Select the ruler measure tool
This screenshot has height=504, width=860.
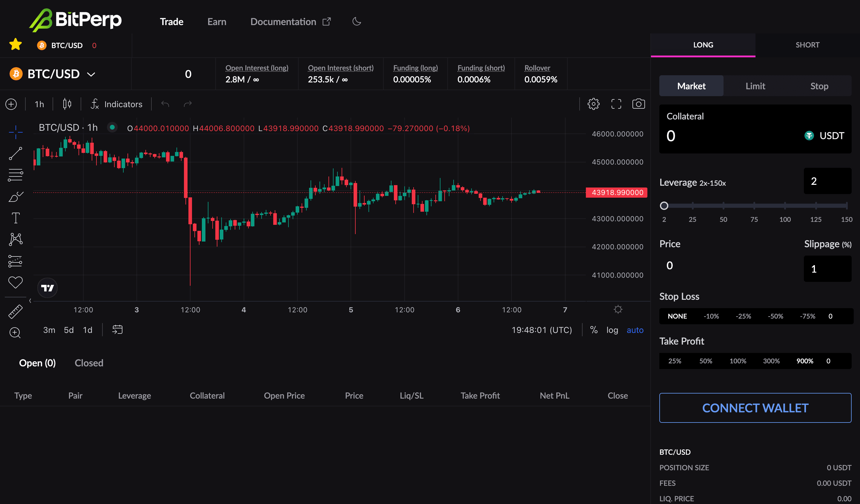point(16,311)
